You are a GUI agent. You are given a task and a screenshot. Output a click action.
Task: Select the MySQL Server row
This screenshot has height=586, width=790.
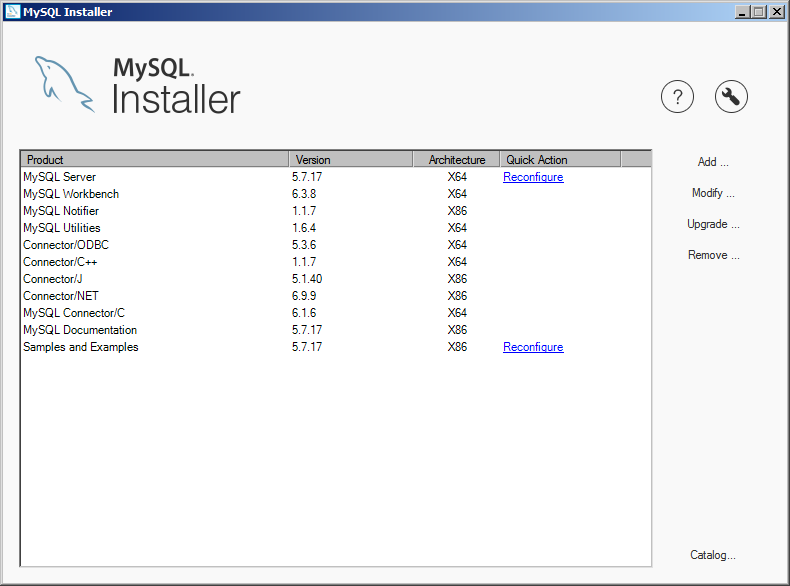pyautogui.click(x=336, y=177)
